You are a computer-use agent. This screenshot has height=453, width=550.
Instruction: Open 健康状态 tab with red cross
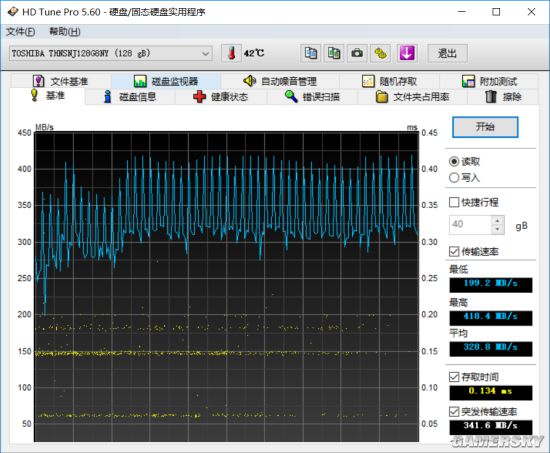[221, 96]
